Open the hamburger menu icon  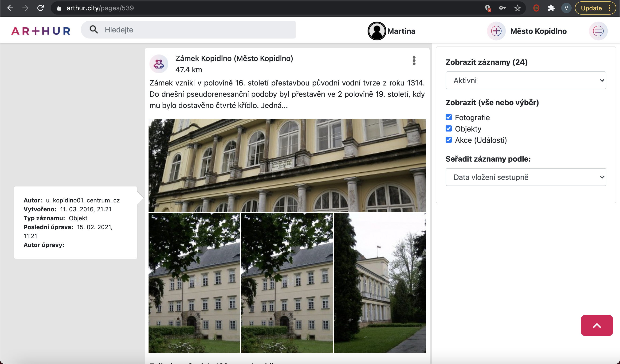(x=598, y=31)
